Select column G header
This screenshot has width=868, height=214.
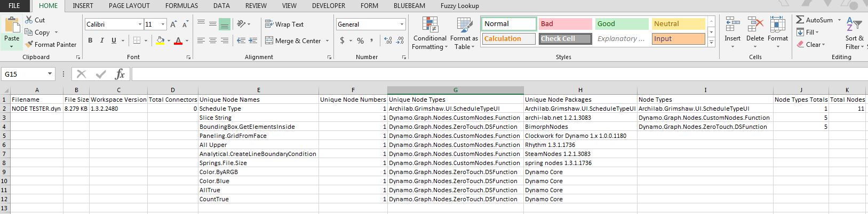[x=455, y=90]
